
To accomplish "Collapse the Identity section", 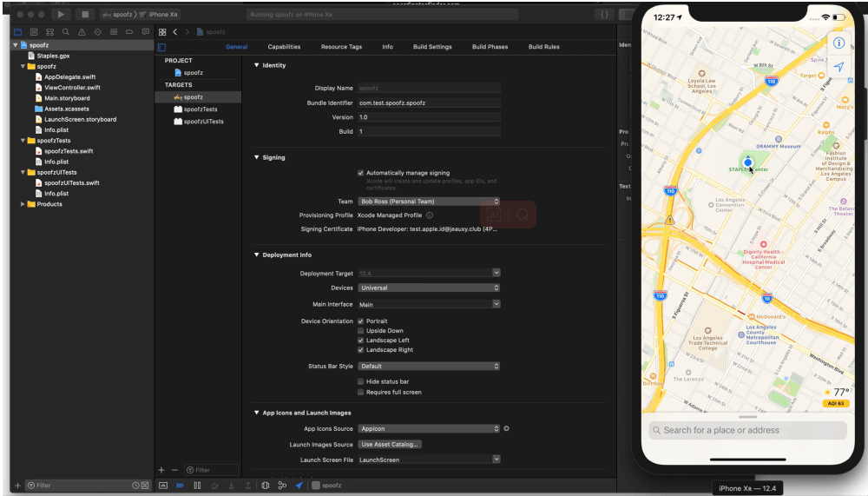I will tap(256, 65).
